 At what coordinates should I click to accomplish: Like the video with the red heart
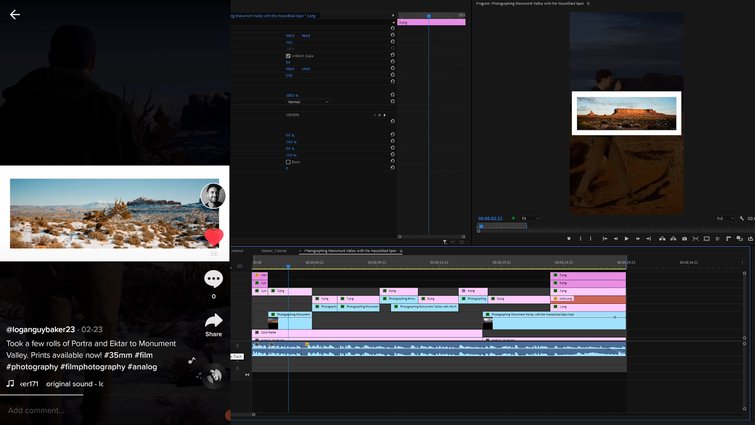(x=213, y=237)
